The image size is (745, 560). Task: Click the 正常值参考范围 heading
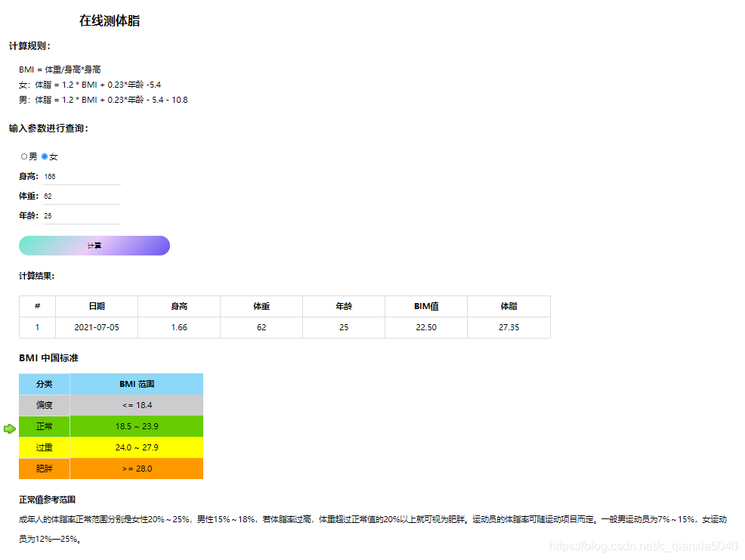[x=47, y=500]
